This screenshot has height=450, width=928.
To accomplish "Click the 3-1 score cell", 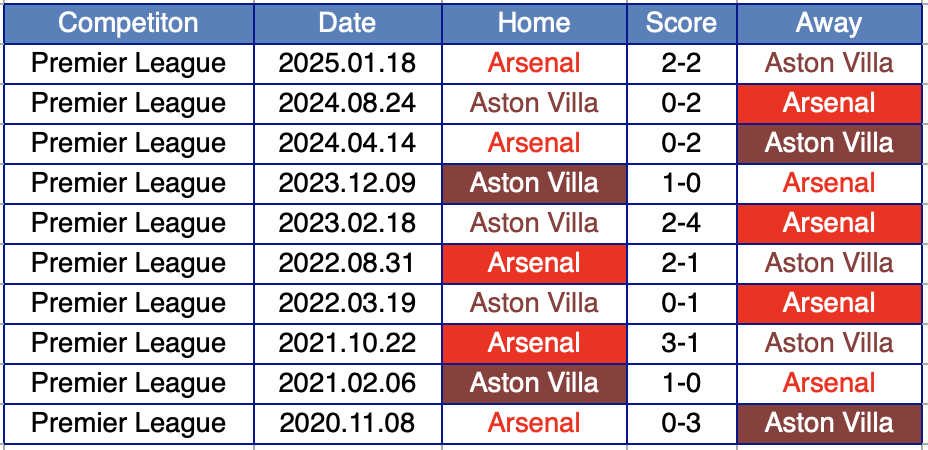I will [x=681, y=343].
